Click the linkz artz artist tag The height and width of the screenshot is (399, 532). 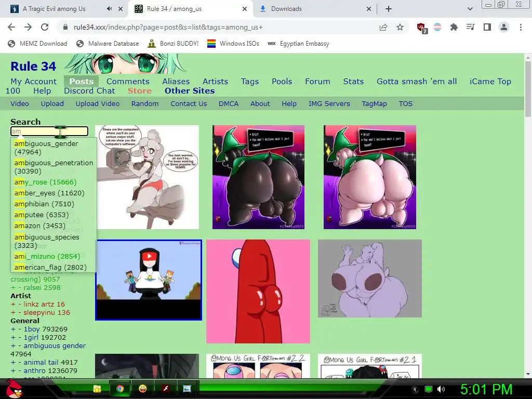(39, 304)
